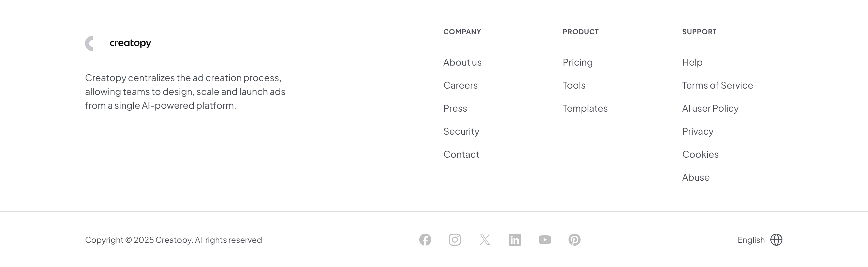This screenshot has width=868, height=267.
Task: Go to the Templates page
Action: point(585,108)
